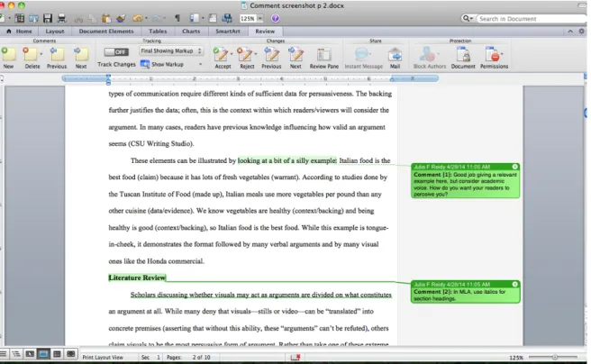Click the Undo arrow icon
The height and width of the screenshot is (364, 591).
[138, 18]
